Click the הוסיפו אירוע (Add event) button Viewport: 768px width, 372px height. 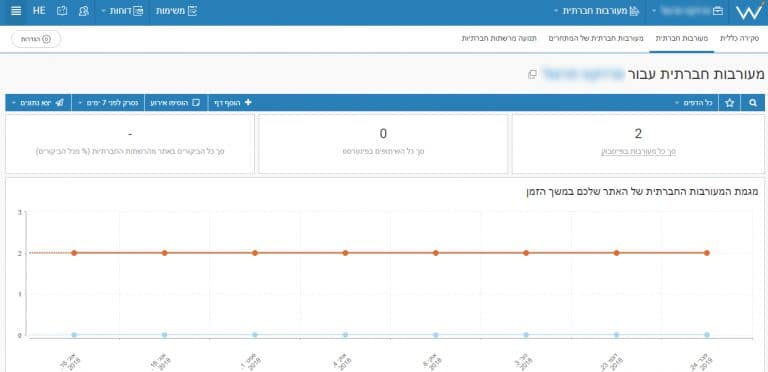(x=176, y=103)
